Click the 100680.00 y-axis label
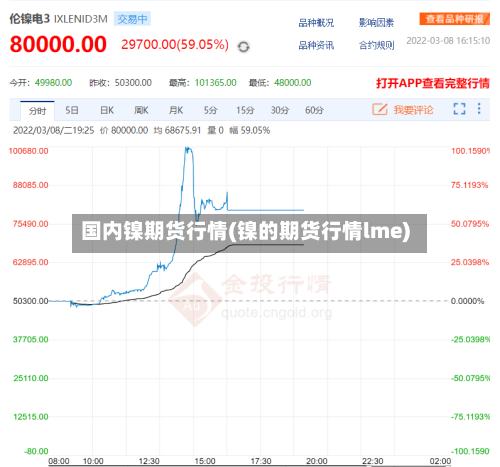Screen dimensions: 500x467 point(29,151)
